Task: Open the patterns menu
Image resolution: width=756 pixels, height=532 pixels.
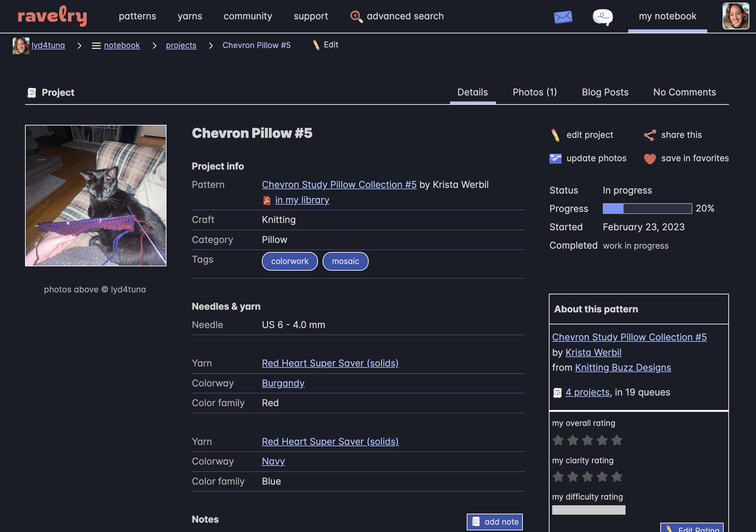Action: (137, 16)
